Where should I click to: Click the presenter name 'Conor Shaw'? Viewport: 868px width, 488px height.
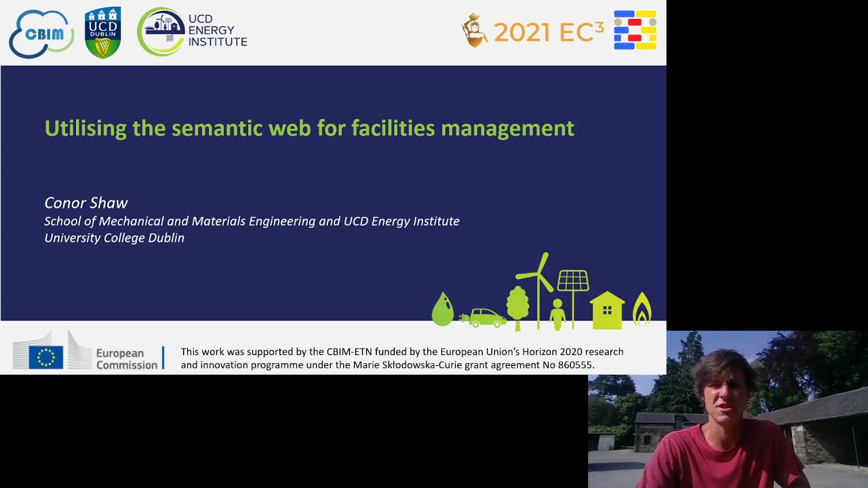(86, 203)
